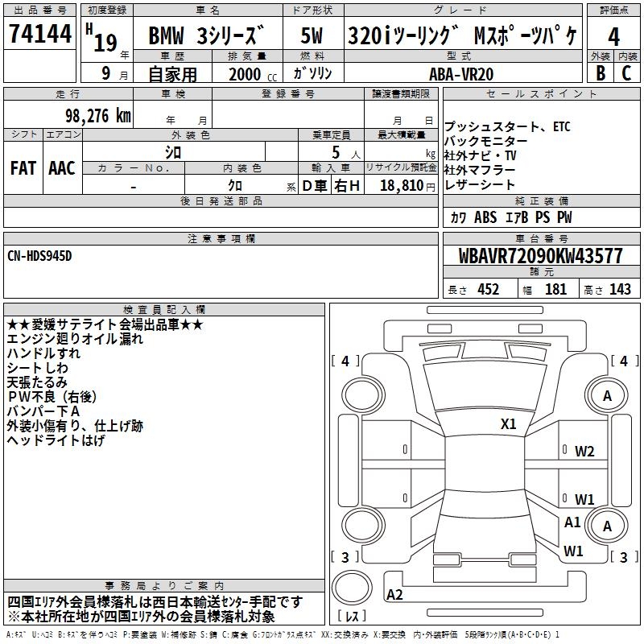Click the height value 143
Image resolution: width=644 pixels, height=644 pixels.
click(x=620, y=289)
